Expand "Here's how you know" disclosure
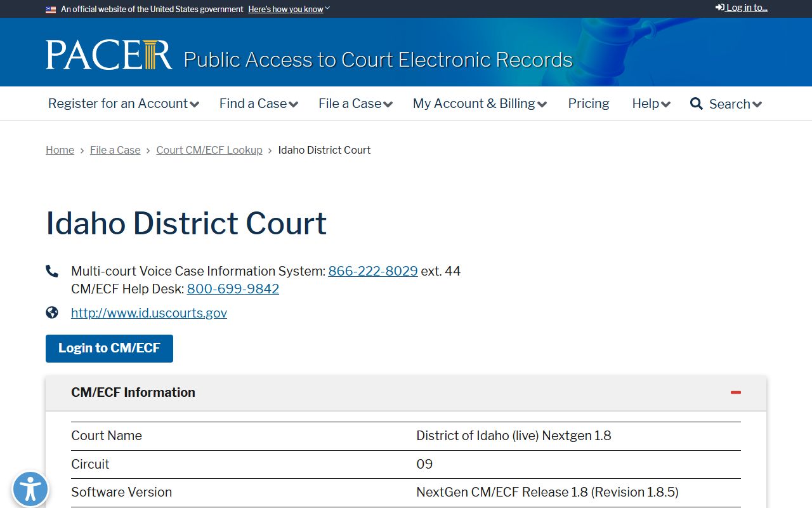 click(x=289, y=10)
